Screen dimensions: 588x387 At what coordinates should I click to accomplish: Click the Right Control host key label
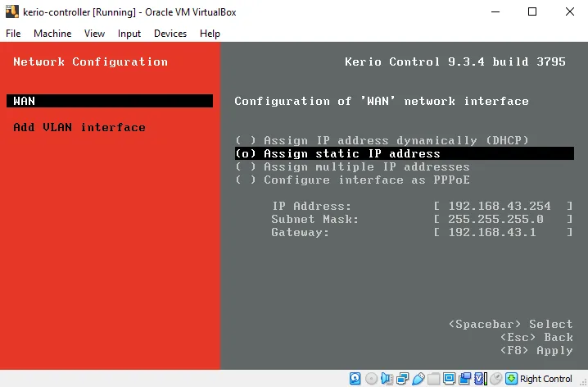[546, 379]
